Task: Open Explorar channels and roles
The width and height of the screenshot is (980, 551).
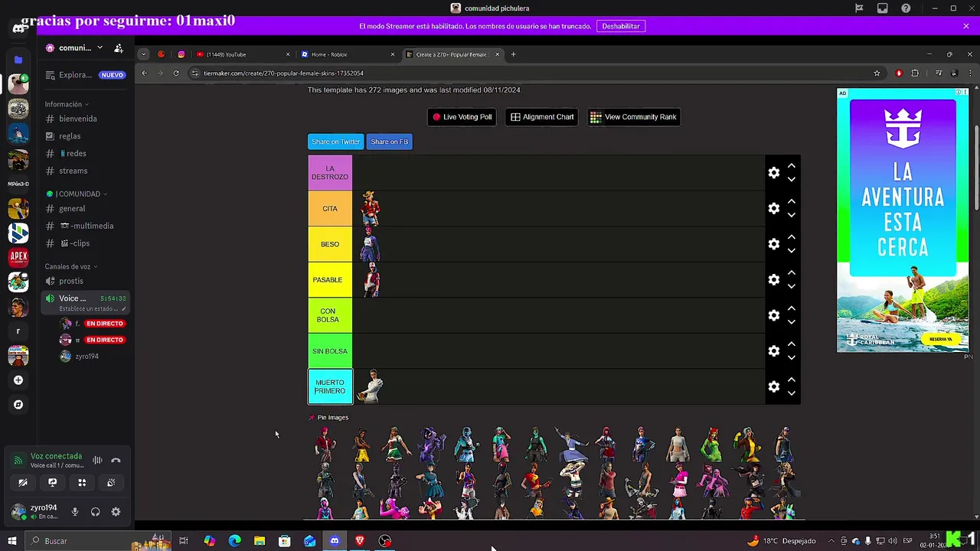Action: pyautogui.click(x=85, y=75)
